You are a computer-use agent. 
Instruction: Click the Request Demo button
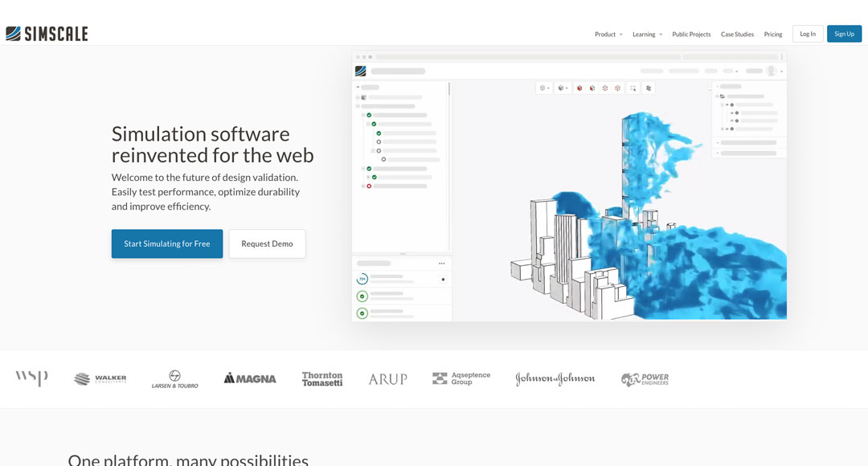pos(267,244)
